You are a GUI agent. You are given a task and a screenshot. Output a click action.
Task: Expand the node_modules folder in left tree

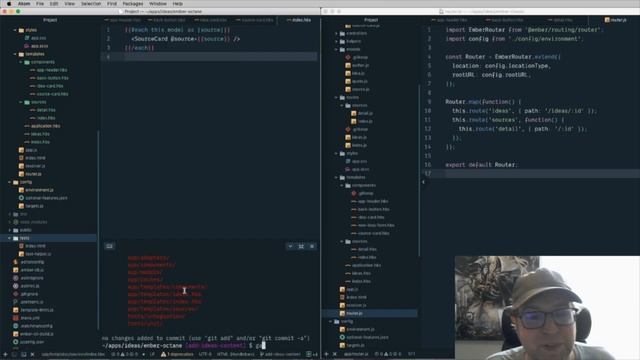tap(10, 222)
